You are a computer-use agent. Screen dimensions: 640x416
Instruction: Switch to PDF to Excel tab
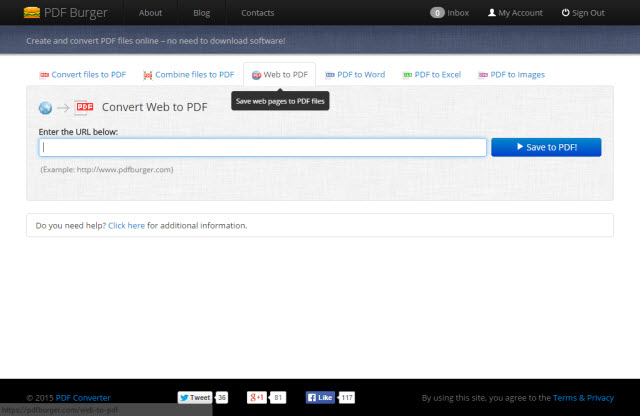[x=438, y=75]
